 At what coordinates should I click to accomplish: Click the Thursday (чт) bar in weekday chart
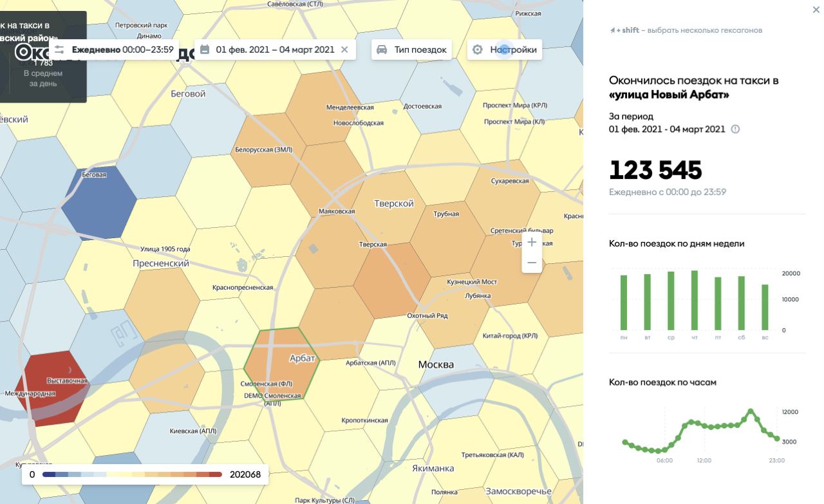pos(695,301)
